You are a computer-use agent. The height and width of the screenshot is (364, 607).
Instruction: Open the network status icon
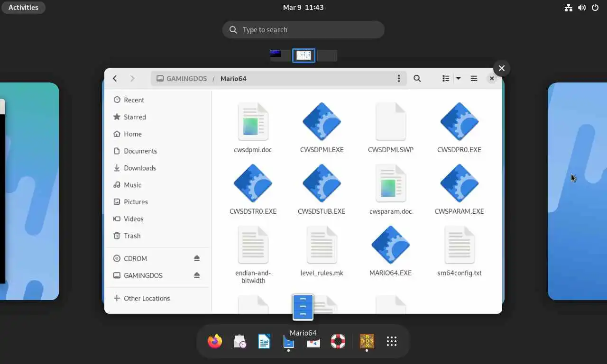click(x=568, y=8)
